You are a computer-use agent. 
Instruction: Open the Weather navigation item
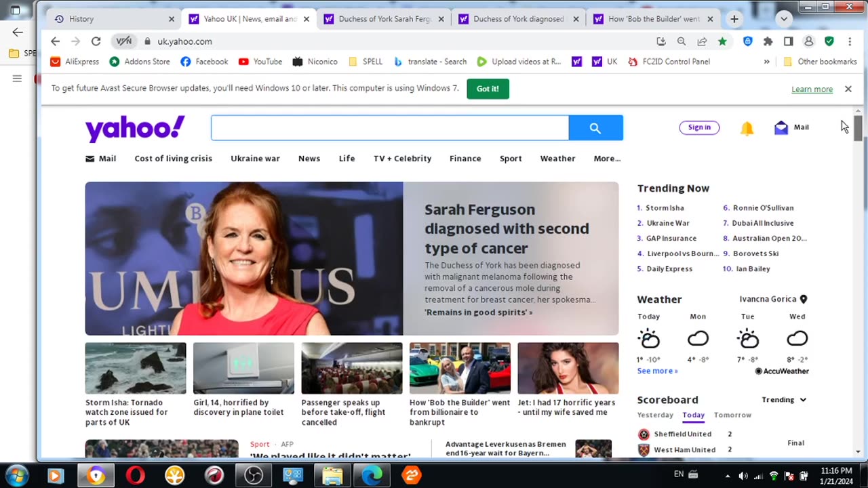click(557, 159)
